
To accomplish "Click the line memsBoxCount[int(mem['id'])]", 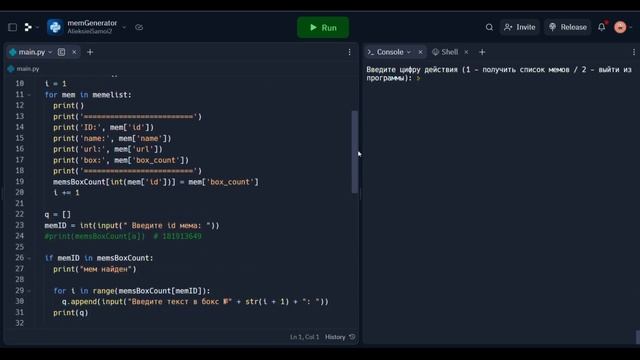I will [x=156, y=182].
